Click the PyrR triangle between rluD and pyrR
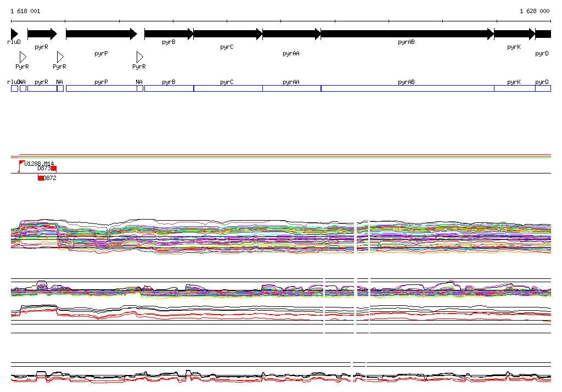The image size is (562, 392). (23, 57)
